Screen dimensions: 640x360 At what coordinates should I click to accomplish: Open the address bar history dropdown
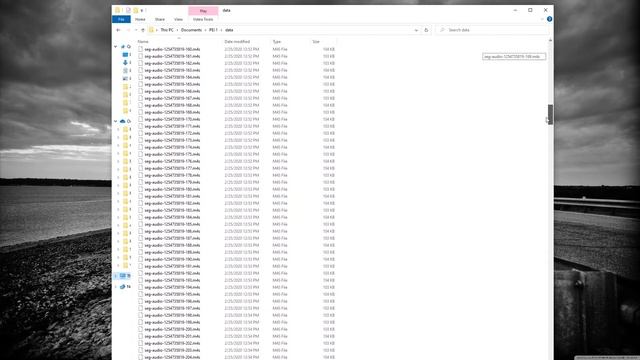(x=416, y=30)
